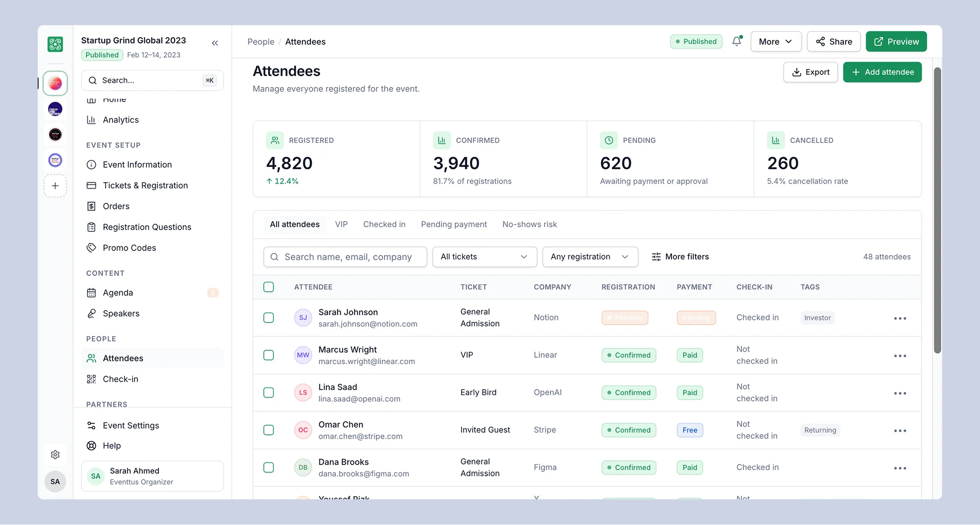The width and height of the screenshot is (980, 525).
Task: Open Check-in page
Action: coord(152,379)
